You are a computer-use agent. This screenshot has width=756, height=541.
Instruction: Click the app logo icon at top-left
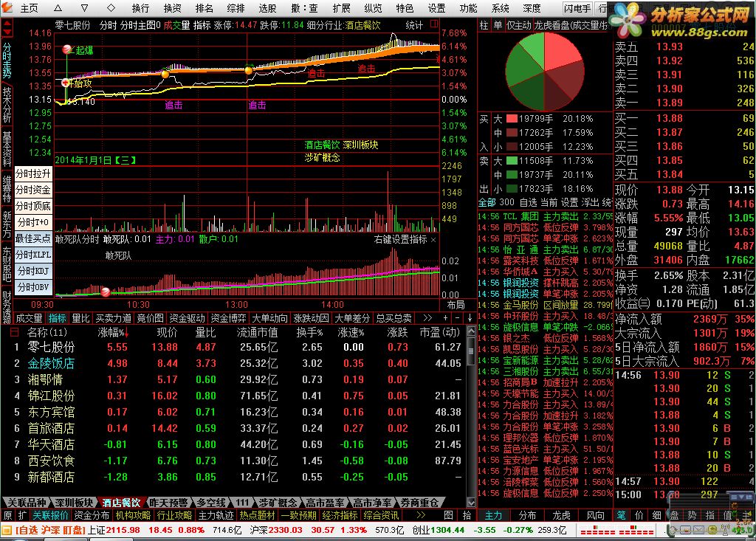8,8
